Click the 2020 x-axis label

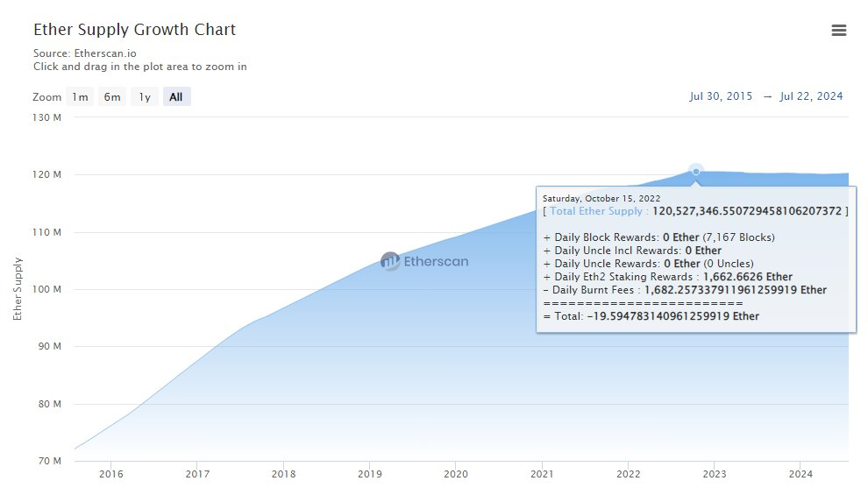(455, 474)
